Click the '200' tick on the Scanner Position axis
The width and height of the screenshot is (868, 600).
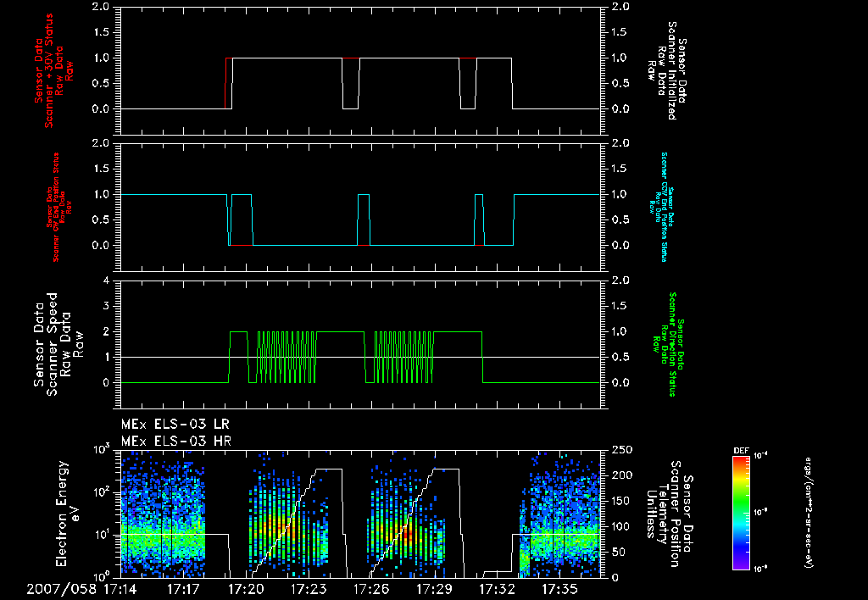point(620,475)
